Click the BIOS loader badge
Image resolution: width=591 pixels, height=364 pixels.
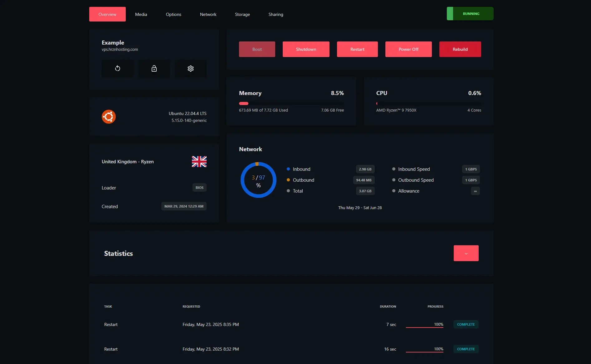(199, 188)
